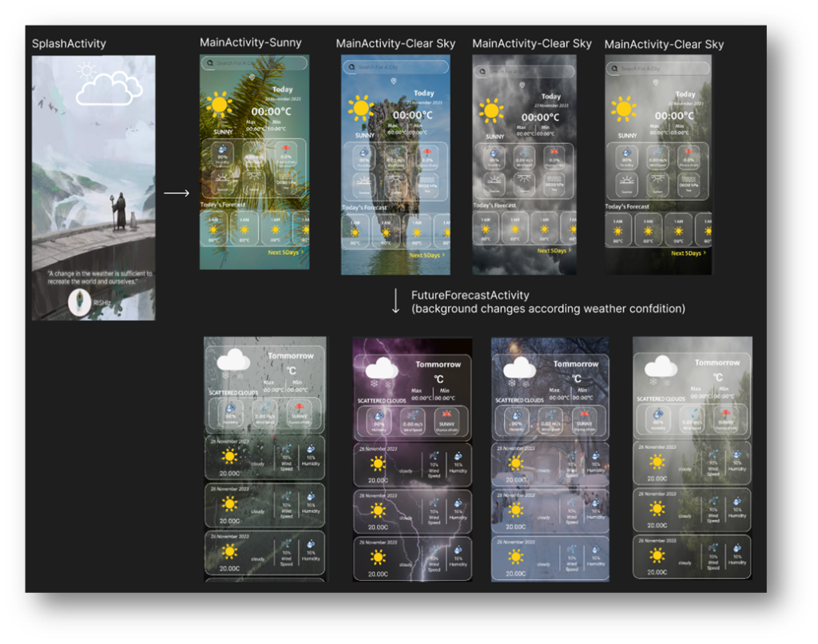The height and width of the screenshot is (644, 818).
Task: Tap the SUNNY Chance of rain icon
Action: point(299,409)
